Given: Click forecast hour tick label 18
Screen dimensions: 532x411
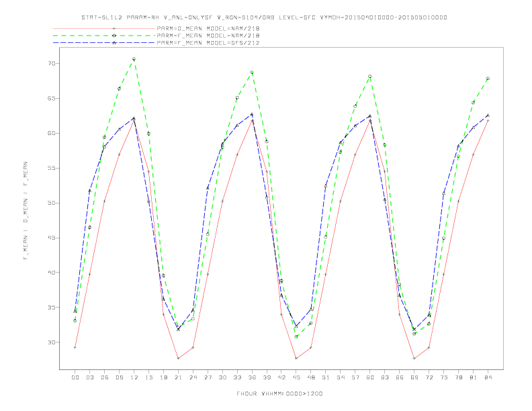Looking at the screenshot, I should pyautogui.click(x=163, y=377).
